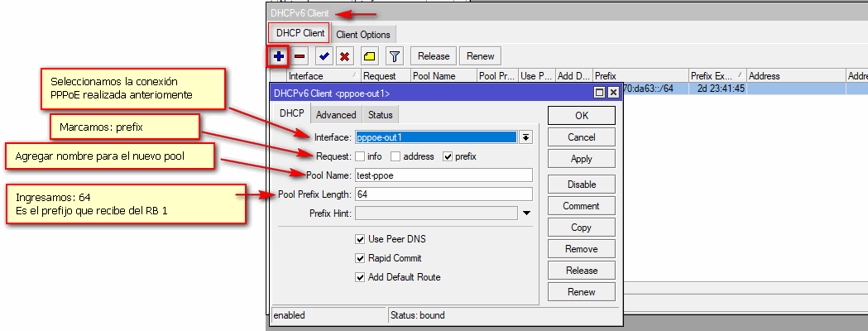This screenshot has width=868, height=331.
Task: Click the yellow Comment note icon
Action: (369, 56)
